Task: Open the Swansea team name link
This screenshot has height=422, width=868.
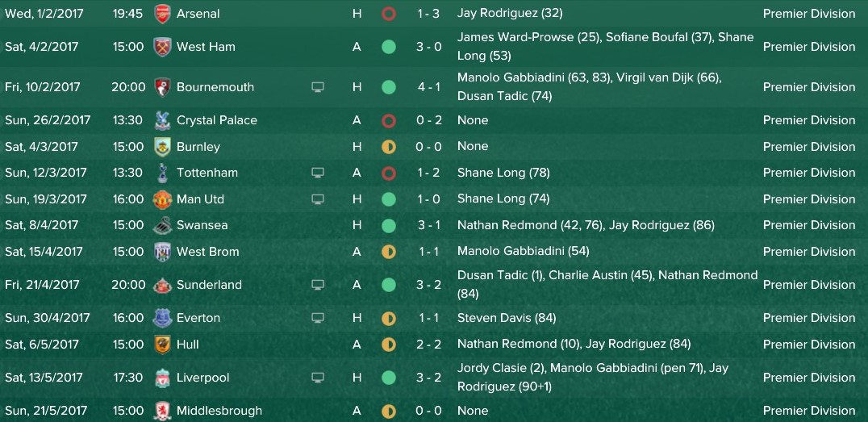Action: [202, 225]
